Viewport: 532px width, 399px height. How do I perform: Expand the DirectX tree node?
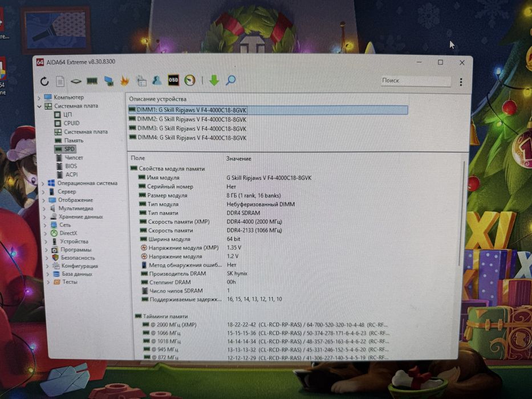tap(46, 234)
